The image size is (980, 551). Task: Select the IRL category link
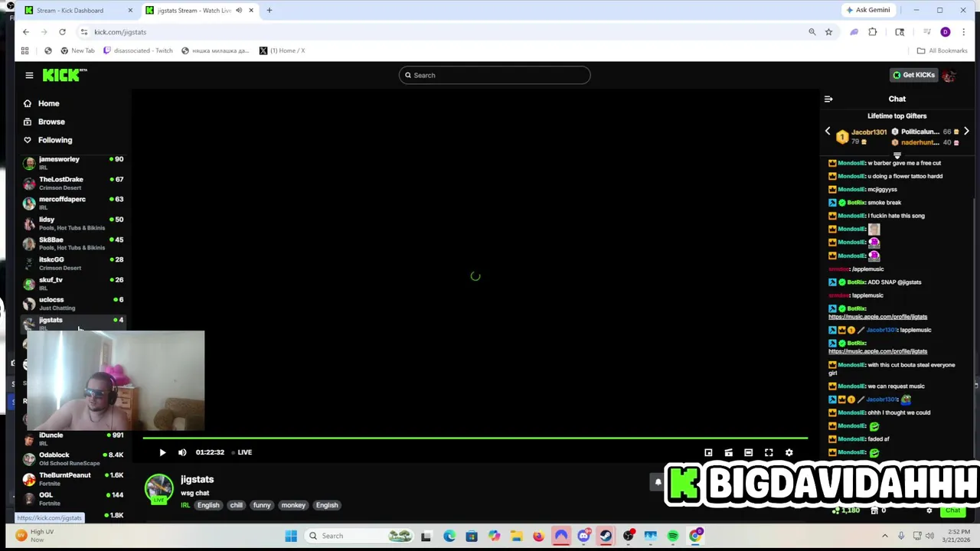tap(185, 505)
